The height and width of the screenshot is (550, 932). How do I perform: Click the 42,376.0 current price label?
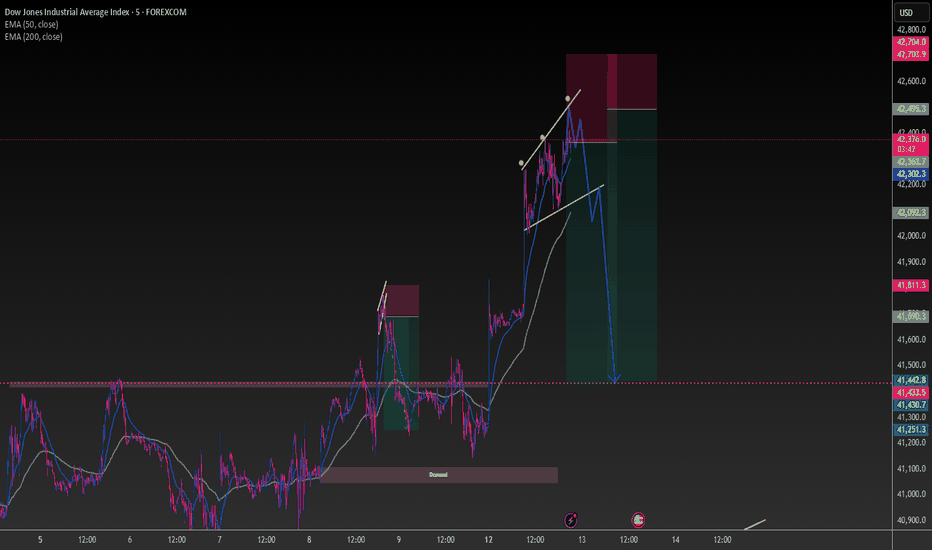pyautogui.click(x=911, y=139)
